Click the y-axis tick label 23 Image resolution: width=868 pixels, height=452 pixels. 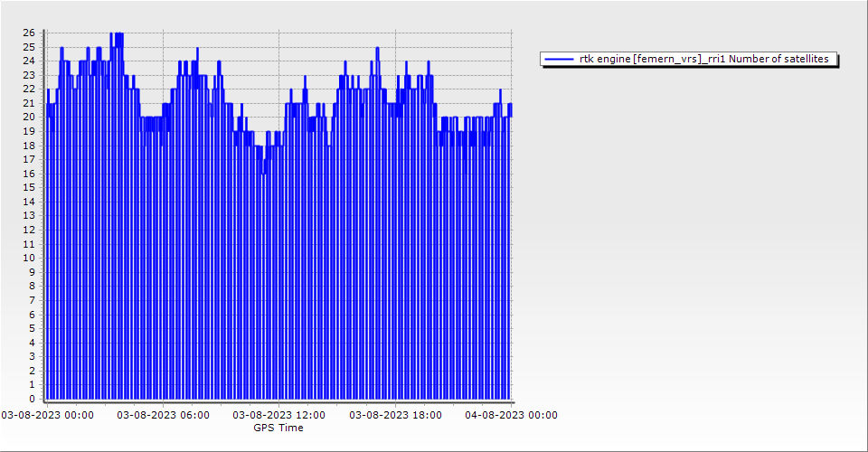(x=29, y=75)
